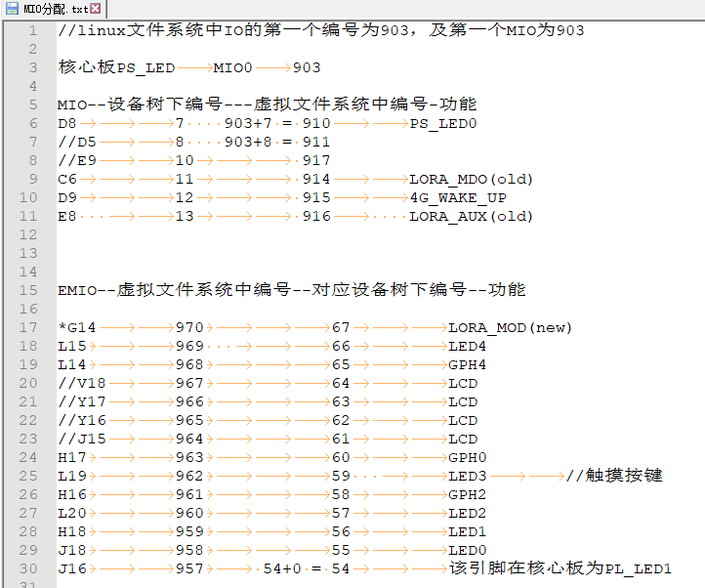Click pin J16 on line 30

click(72, 568)
